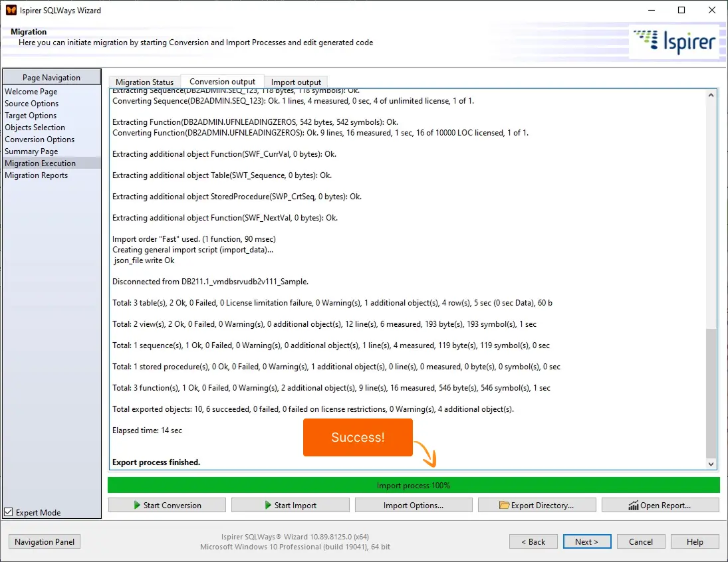
Task: Click 'Creating general import script' line
Action: (x=193, y=250)
